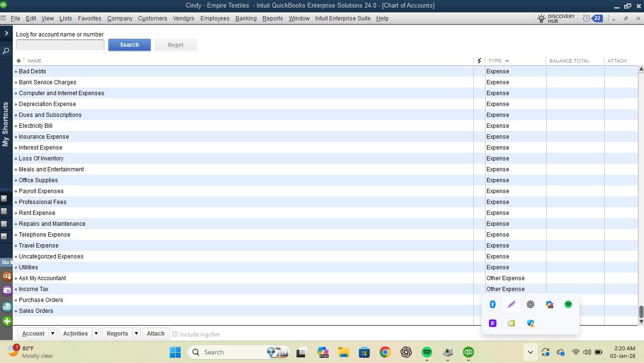The image size is (644, 363).
Task: Select the Ask My Accountant account
Action: coord(325,278)
